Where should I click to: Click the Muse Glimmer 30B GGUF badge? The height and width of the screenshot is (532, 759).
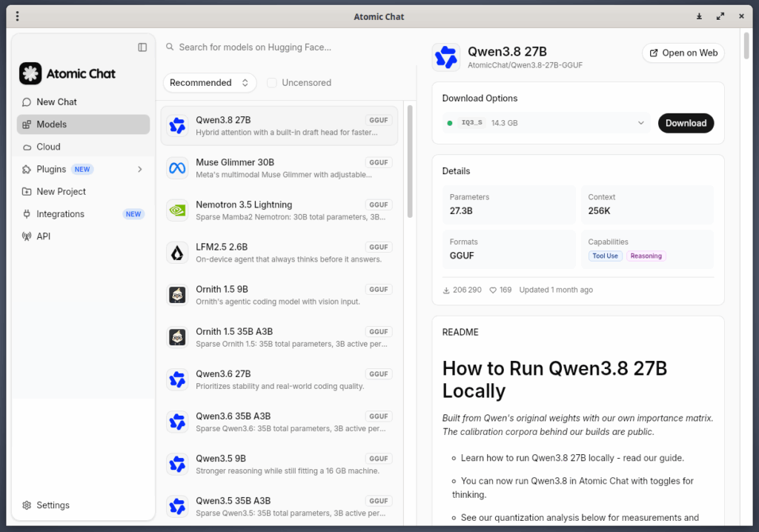click(379, 163)
